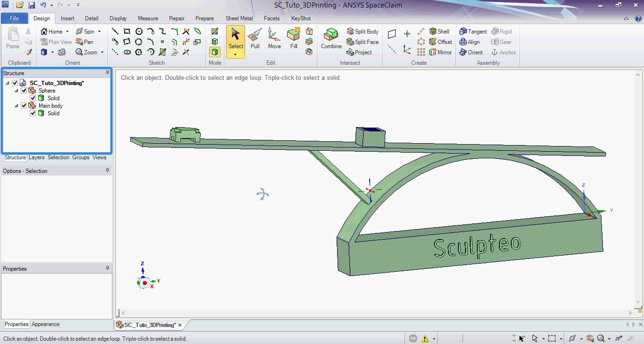
Task: Switch to the Detail ribbon tab
Action: coord(92,18)
